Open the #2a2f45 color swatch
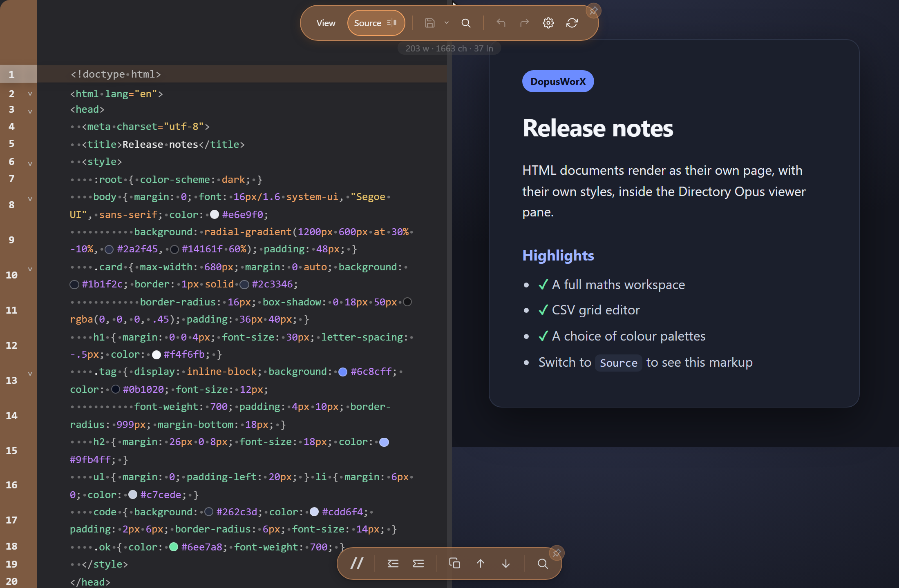Viewport: 899px width, 588px height. point(109,249)
